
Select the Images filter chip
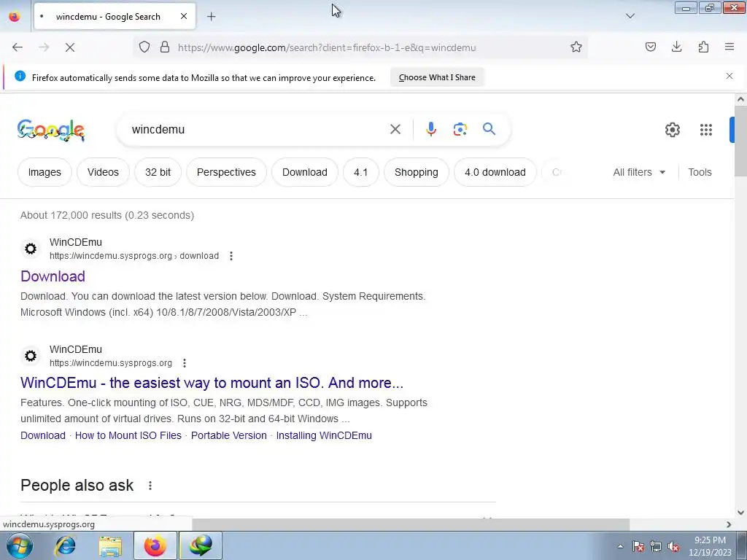pos(44,172)
